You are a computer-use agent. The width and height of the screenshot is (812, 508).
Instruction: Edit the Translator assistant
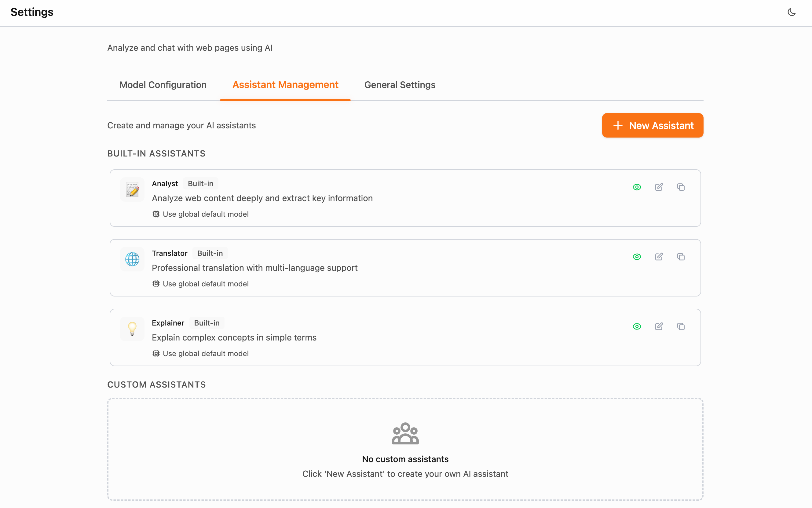coord(659,257)
